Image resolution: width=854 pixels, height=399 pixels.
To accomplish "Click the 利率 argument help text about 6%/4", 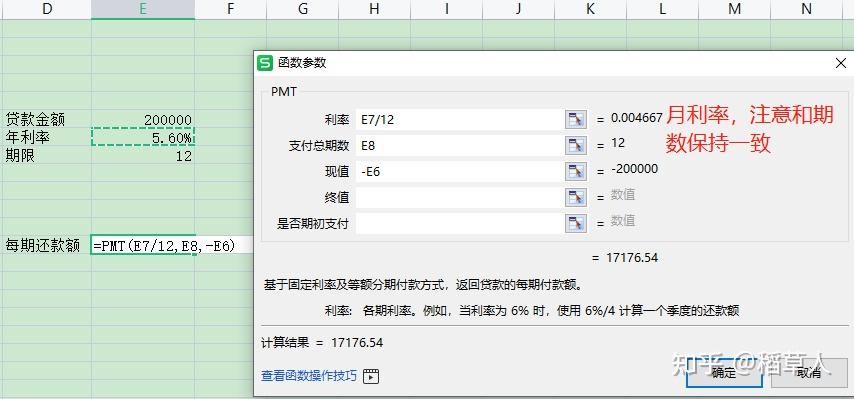I will pyautogui.click(x=532, y=311).
